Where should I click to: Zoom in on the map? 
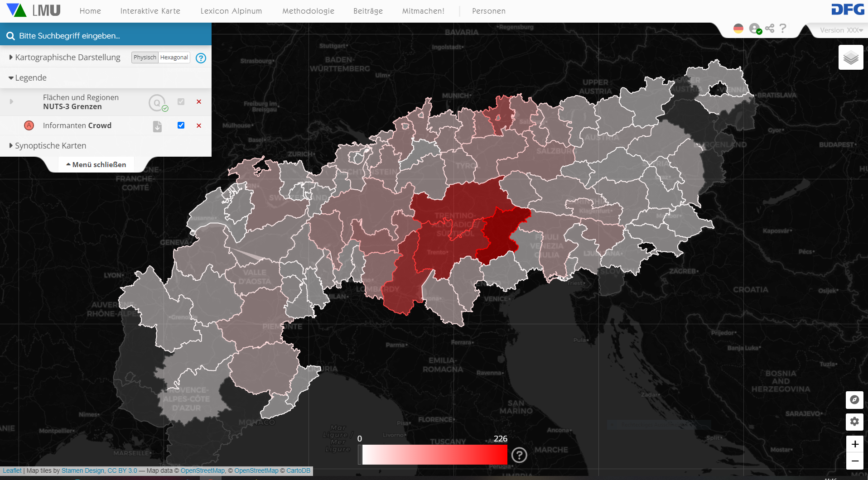pos(854,444)
